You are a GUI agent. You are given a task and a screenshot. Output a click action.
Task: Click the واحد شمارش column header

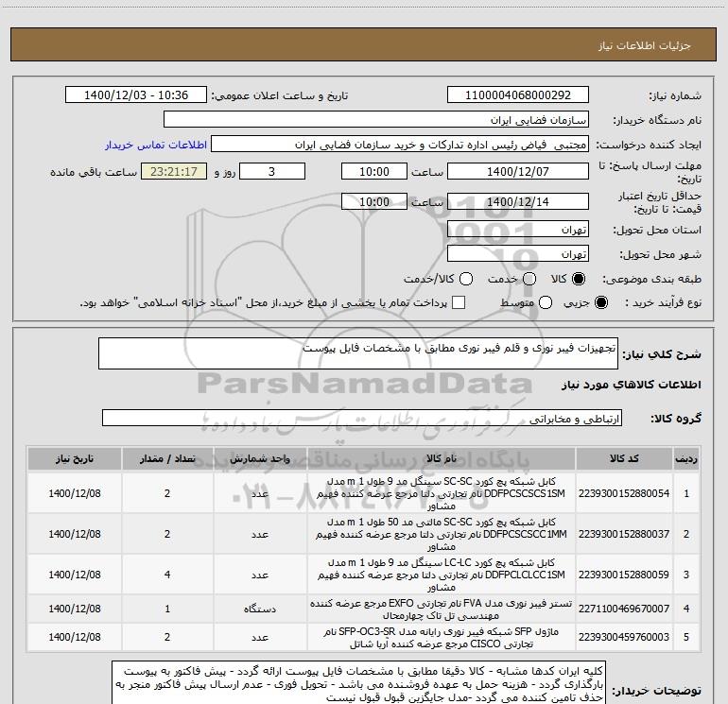pos(260,459)
